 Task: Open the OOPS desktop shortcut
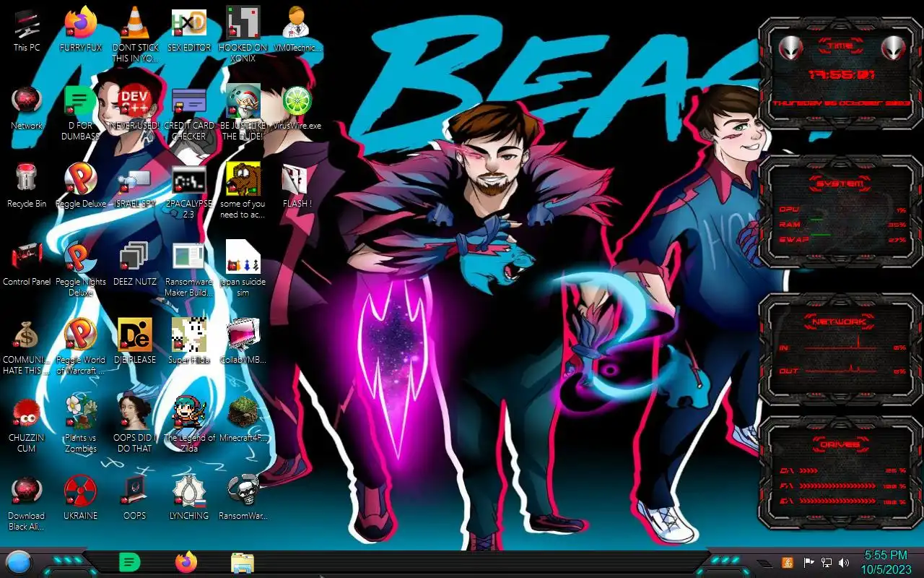pyautogui.click(x=135, y=499)
